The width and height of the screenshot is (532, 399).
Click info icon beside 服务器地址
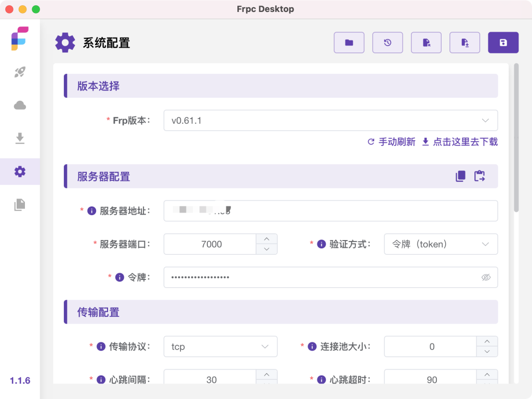[91, 211]
